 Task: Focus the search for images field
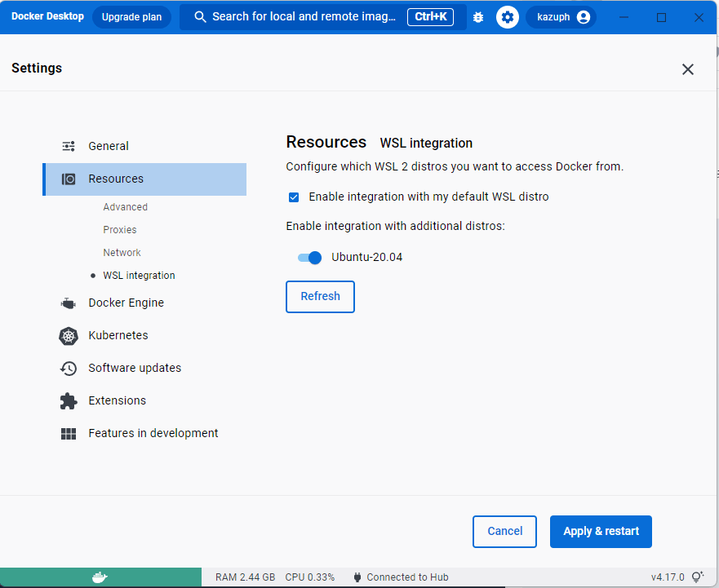click(x=323, y=17)
